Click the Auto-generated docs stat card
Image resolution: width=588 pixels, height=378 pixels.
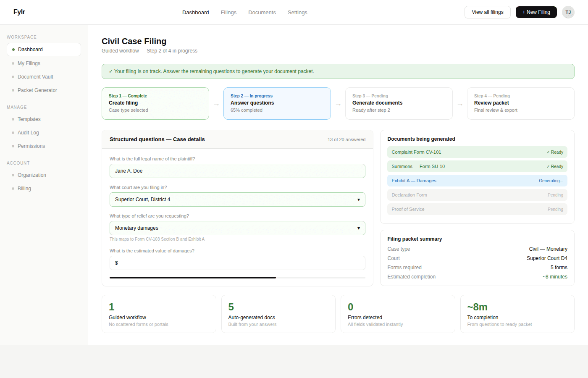point(278,314)
